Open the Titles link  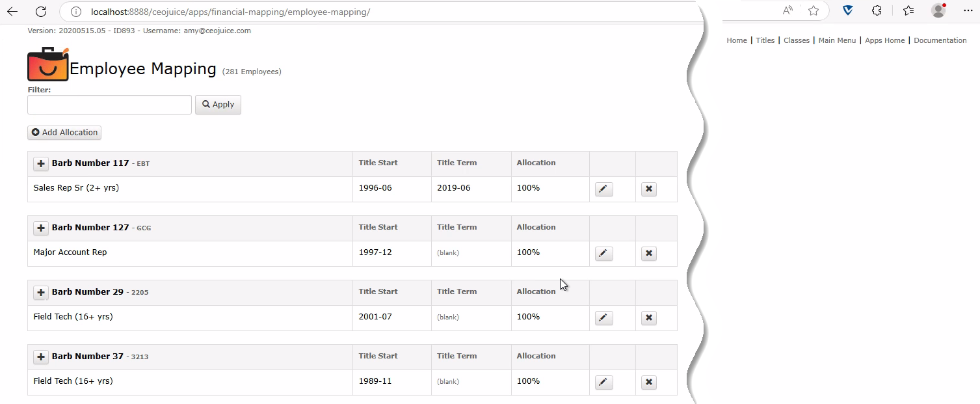click(x=765, y=40)
